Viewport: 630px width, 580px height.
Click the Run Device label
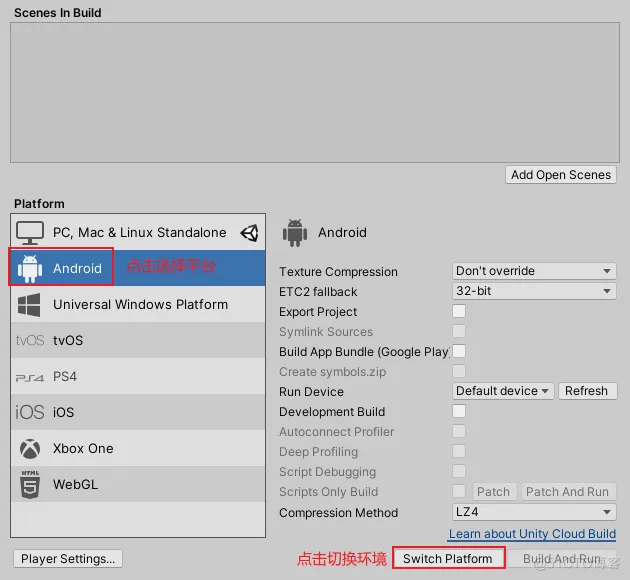311,392
